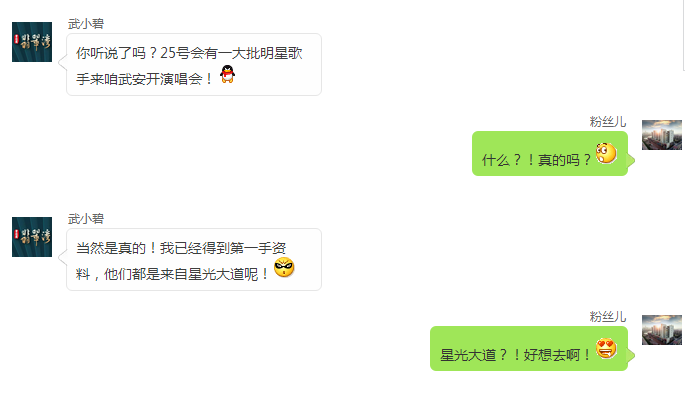Click the scrollbar at the right edge

coord(684,35)
